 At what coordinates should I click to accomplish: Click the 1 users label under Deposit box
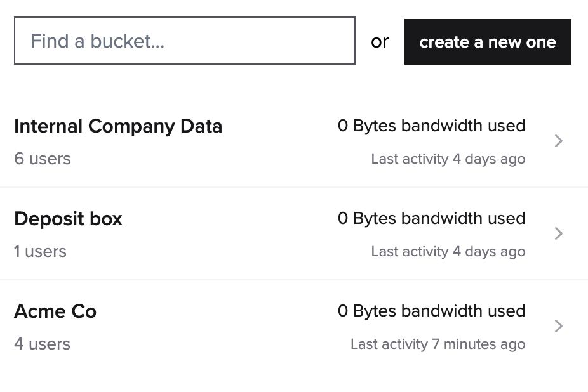[x=40, y=251]
